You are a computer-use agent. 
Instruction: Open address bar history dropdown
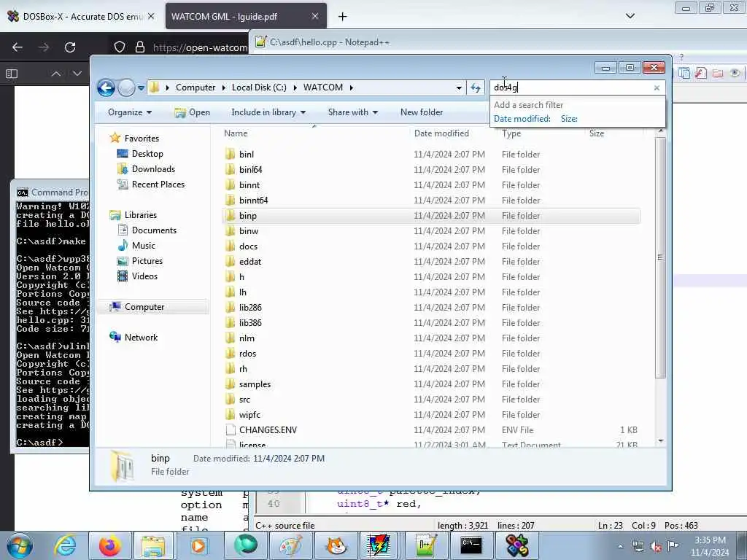(x=459, y=88)
